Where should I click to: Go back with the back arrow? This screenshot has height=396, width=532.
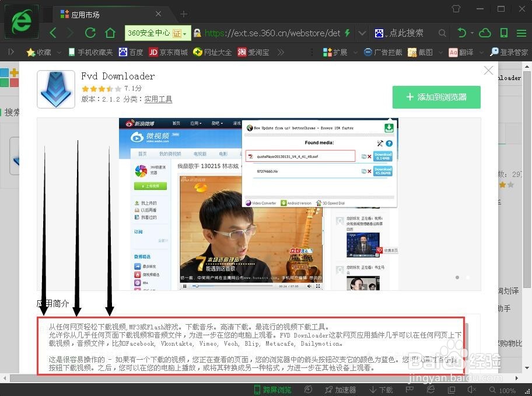tap(52, 33)
